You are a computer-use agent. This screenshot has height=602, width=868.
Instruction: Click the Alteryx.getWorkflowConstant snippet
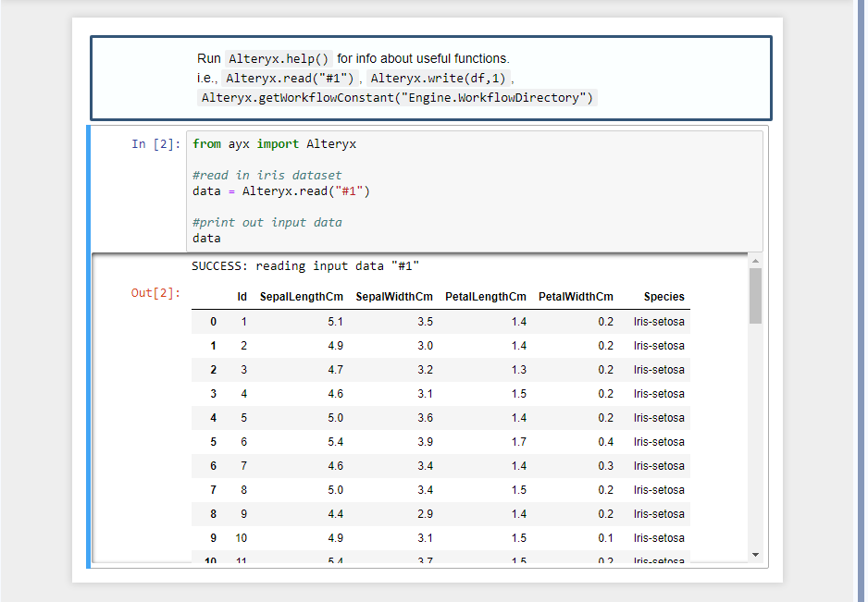397,98
